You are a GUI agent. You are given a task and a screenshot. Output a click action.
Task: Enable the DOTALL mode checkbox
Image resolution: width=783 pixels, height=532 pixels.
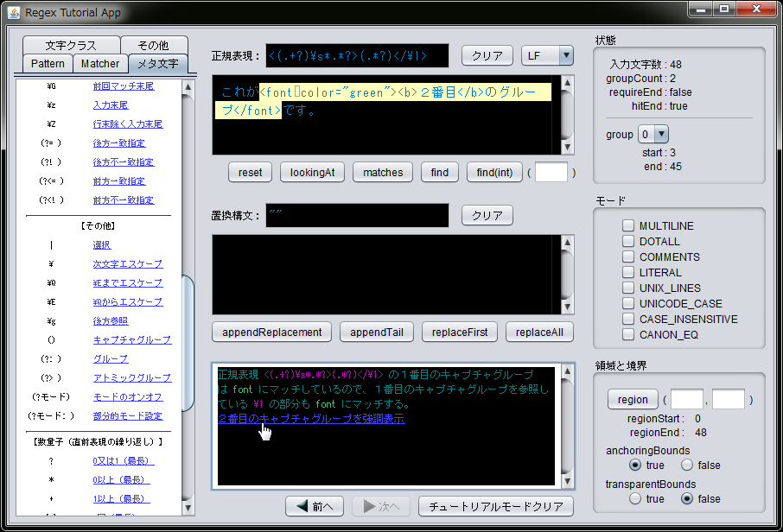628,241
